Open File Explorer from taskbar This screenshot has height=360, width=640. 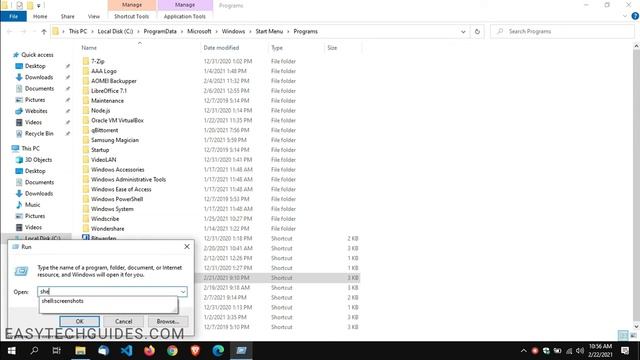[x=80, y=351]
